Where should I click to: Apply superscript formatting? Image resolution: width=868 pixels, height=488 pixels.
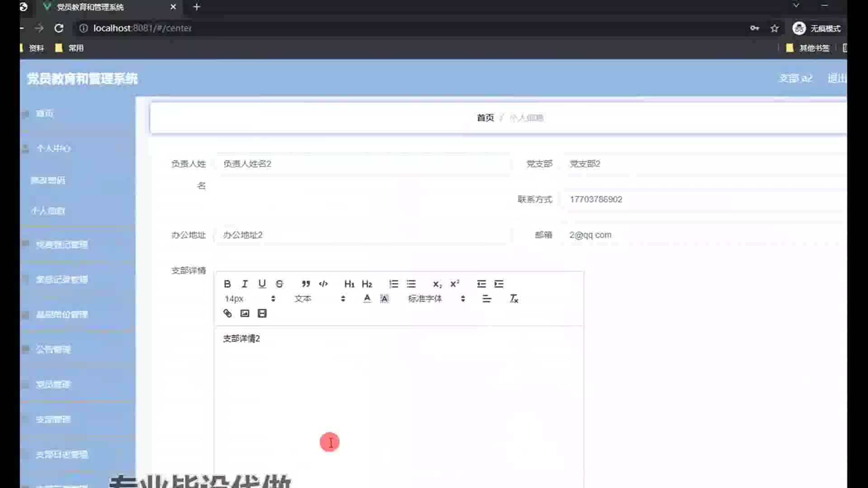(x=455, y=284)
